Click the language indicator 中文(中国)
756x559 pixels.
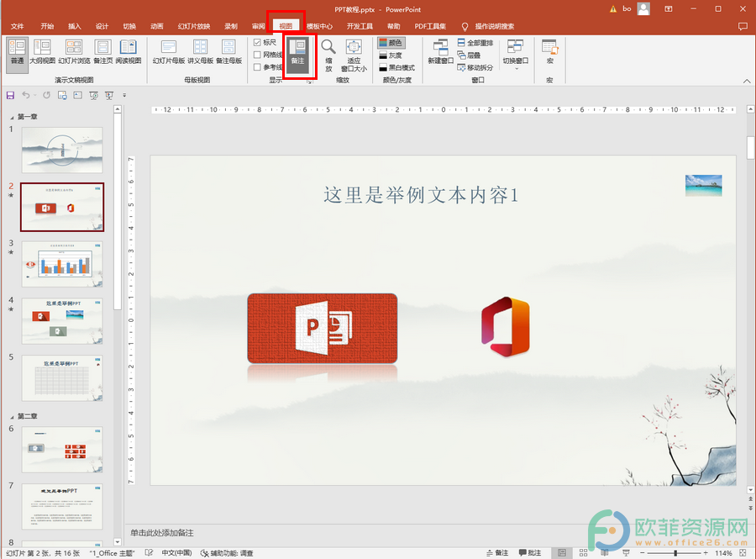point(176,553)
